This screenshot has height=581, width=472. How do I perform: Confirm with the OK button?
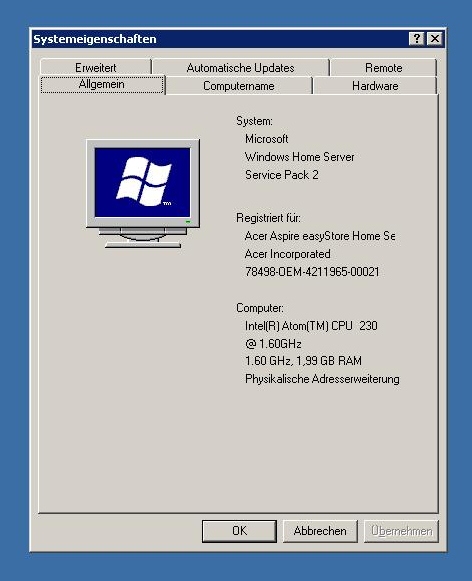239,531
